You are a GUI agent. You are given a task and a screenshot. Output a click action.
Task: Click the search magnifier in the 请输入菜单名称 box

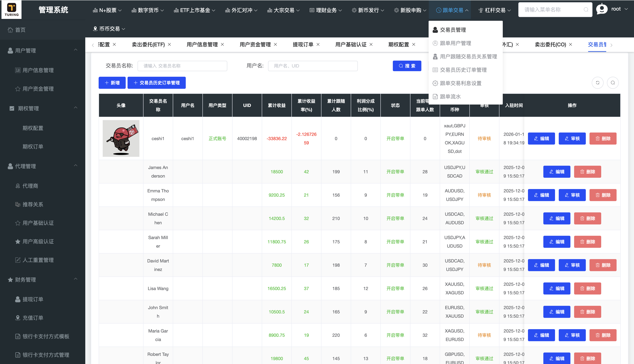coord(586,9)
